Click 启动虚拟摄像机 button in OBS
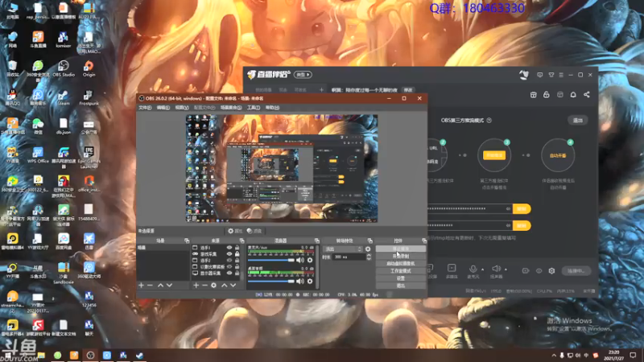This screenshot has width=644, height=362. [x=400, y=264]
